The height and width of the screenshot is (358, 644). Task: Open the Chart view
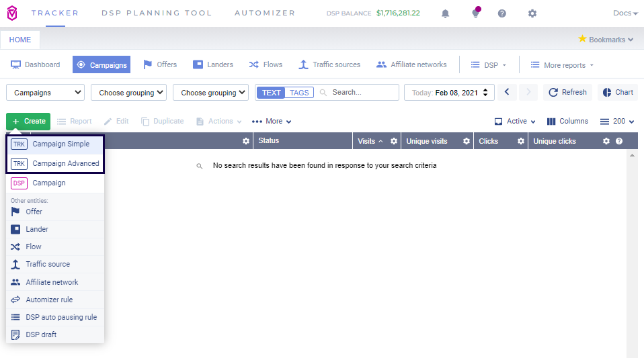[617, 93]
